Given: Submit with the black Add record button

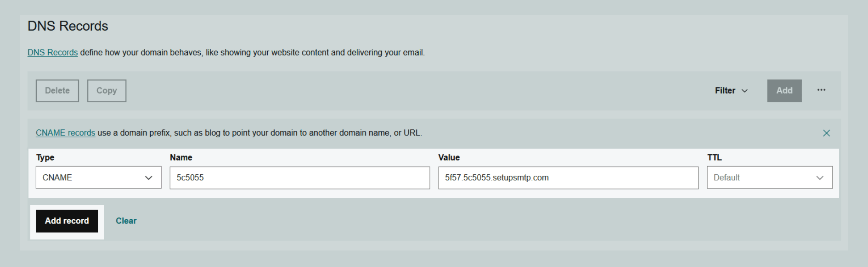Looking at the screenshot, I should point(67,221).
